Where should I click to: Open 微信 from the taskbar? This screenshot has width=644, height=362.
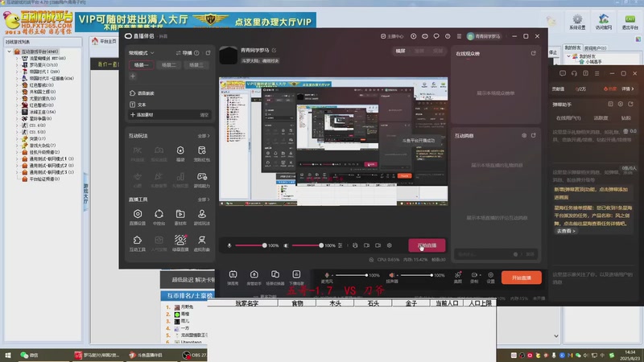pyautogui.click(x=30, y=355)
